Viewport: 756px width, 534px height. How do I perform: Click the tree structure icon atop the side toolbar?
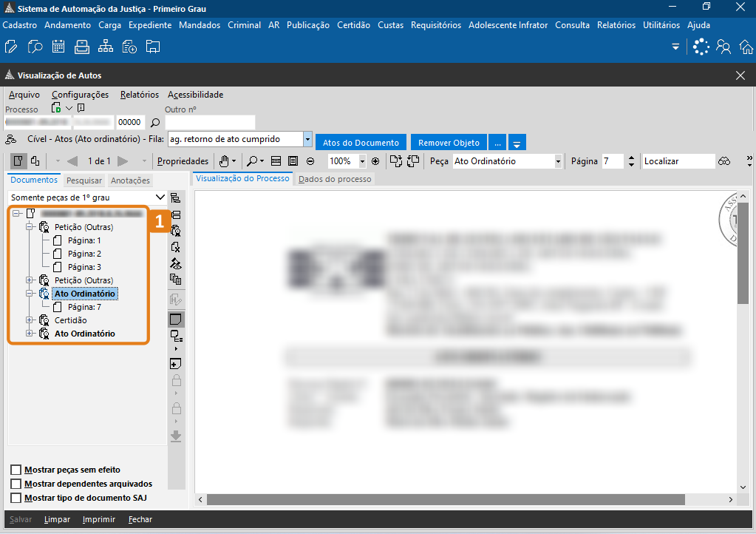pos(175,197)
